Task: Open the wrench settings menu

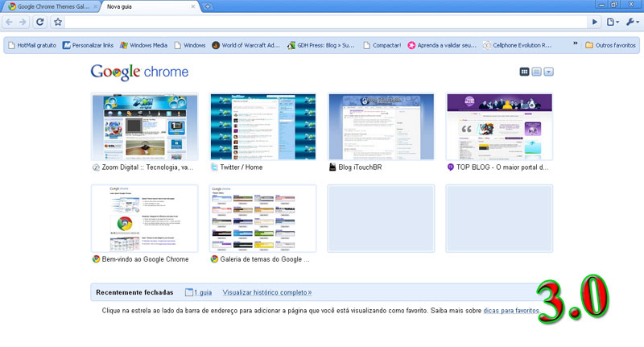Action: coord(633,23)
